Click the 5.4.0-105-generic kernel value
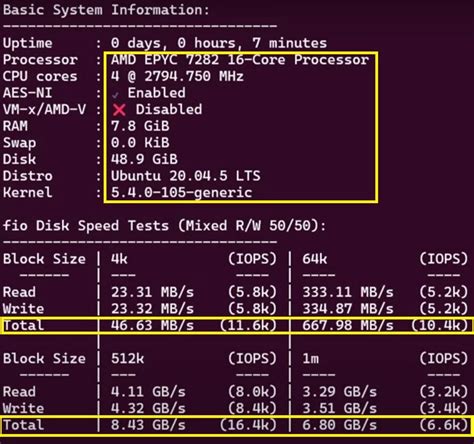The image size is (474, 444). coord(181,193)
